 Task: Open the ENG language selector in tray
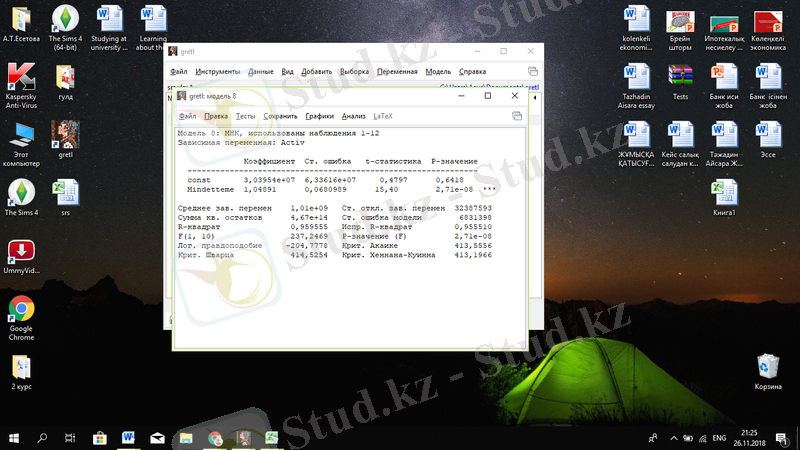(x=719, y=438)
